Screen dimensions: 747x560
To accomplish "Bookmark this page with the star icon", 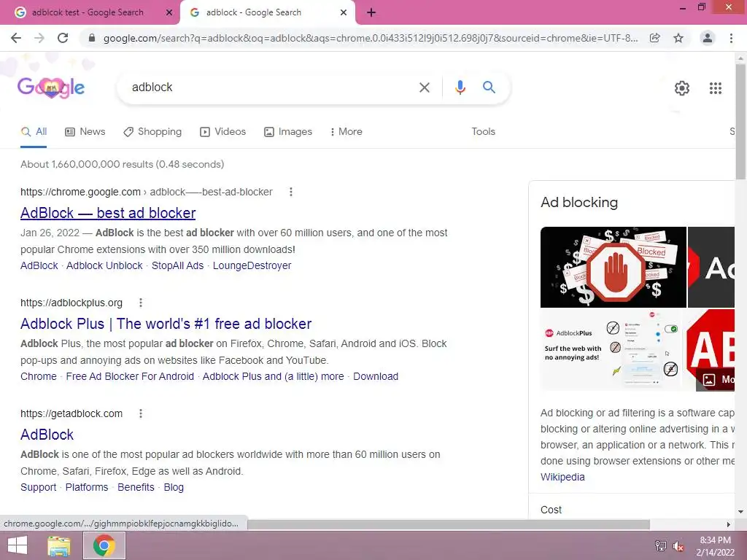I will [678, 38].
